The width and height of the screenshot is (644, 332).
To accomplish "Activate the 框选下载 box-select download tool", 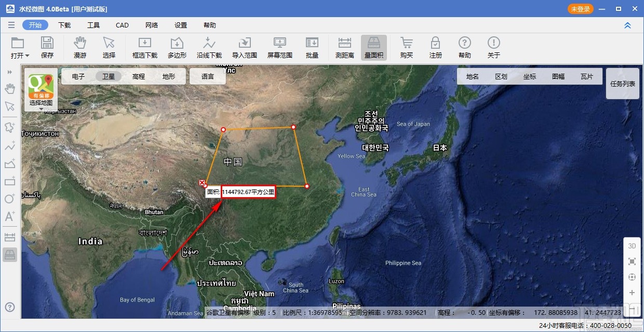I will click(x=145, y=47).
